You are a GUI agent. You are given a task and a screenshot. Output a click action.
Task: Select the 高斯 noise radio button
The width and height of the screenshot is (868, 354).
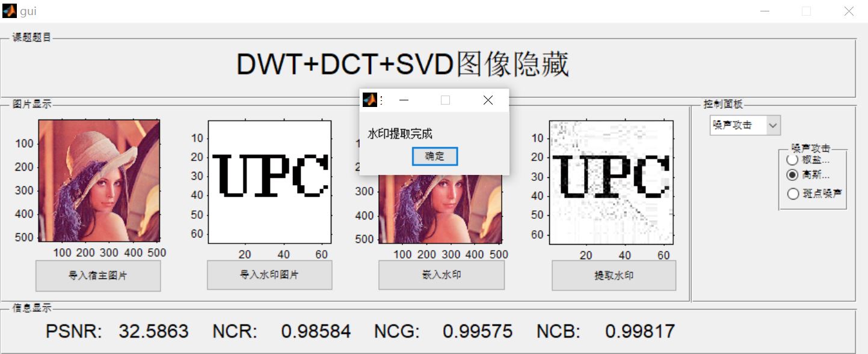coord(793,176)
